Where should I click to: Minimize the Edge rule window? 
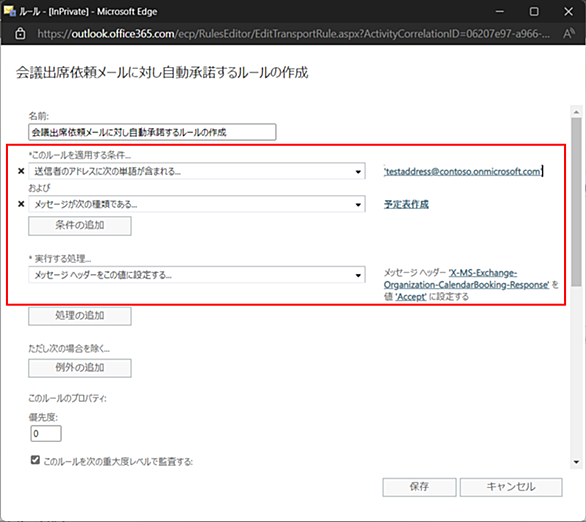[500, 12]
